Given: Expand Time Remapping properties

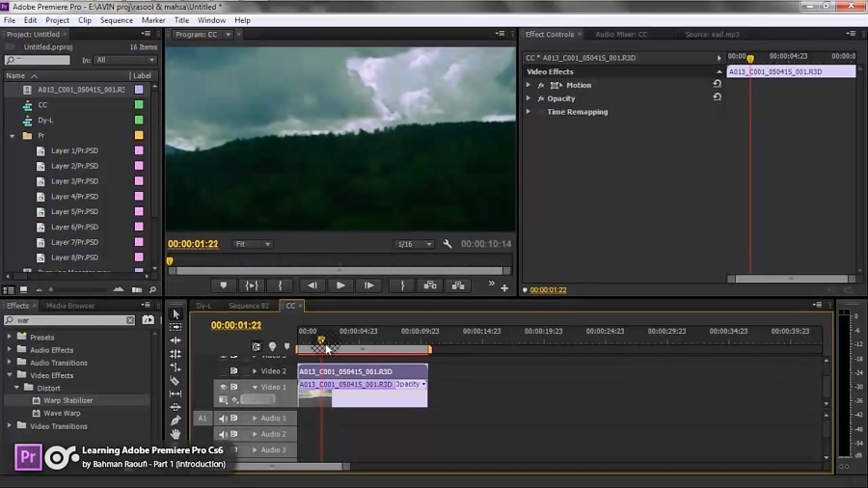Looking at the screenshot, I should tap(529, 112).
